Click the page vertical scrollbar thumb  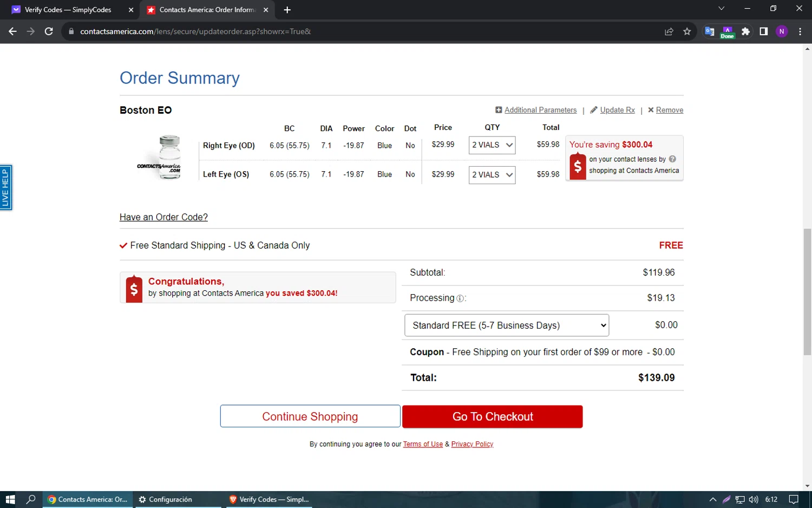(x=807, y=292)
